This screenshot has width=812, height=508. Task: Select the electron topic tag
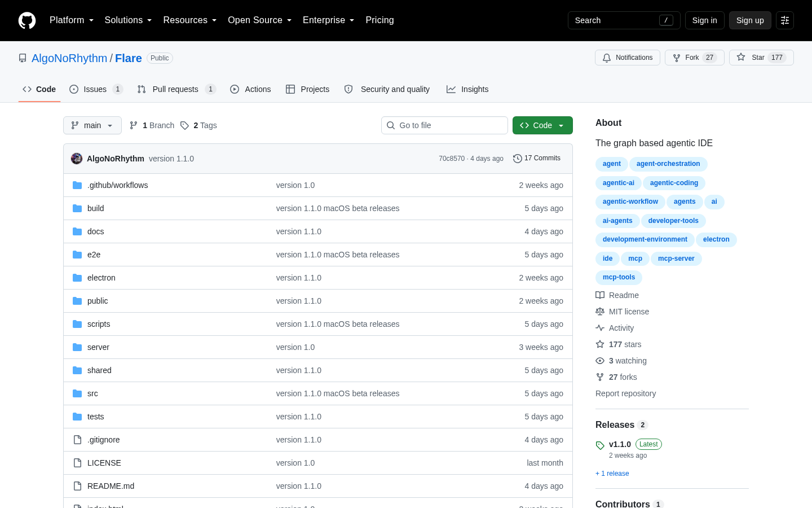coord(716,239)
